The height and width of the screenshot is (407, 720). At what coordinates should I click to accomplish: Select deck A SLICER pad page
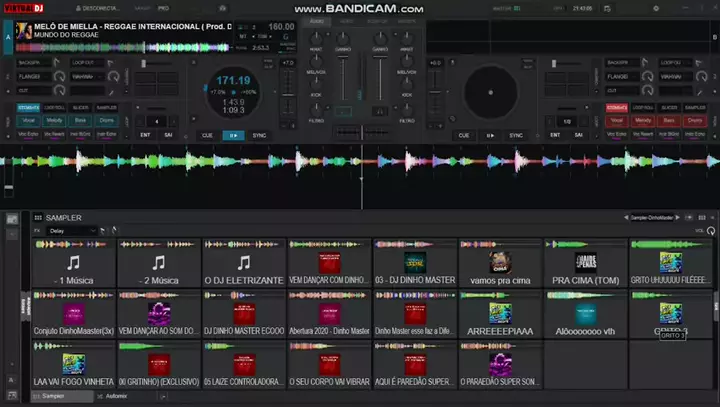[80, 107]
